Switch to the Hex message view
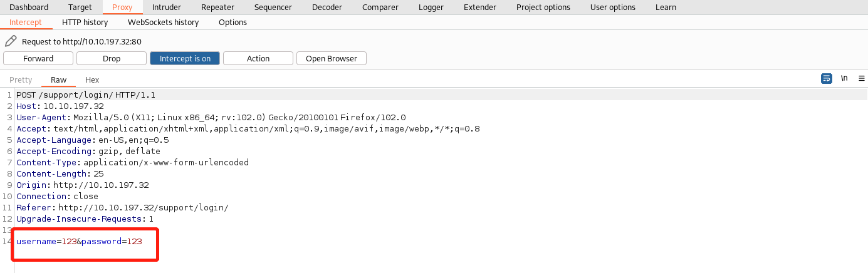Viewport: 868px width, 273px height. 92,80
